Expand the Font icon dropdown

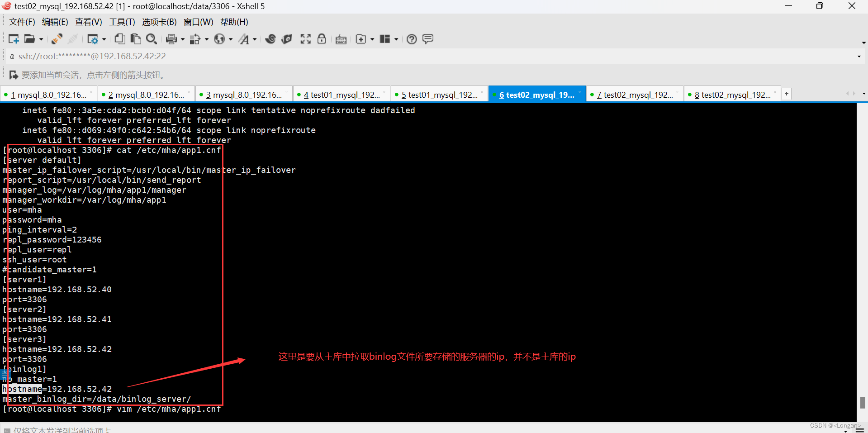tap(255, 39)
